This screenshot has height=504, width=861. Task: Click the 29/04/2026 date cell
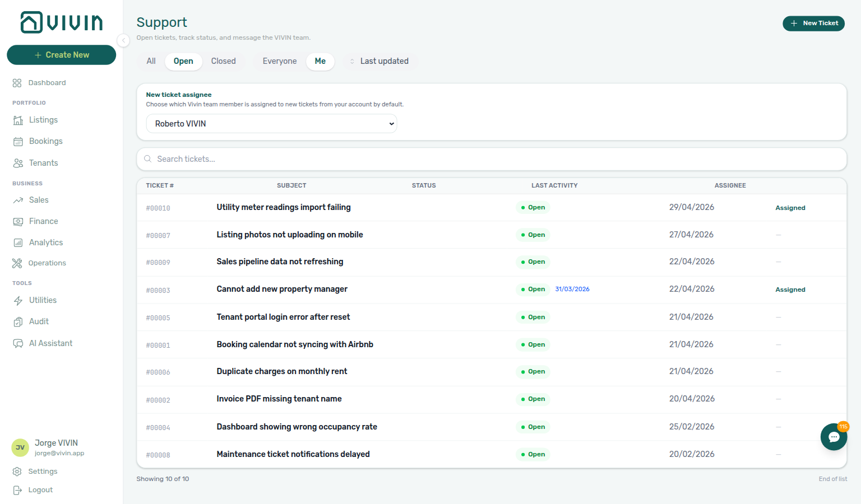pyautogui.click(x=692, y=207)
